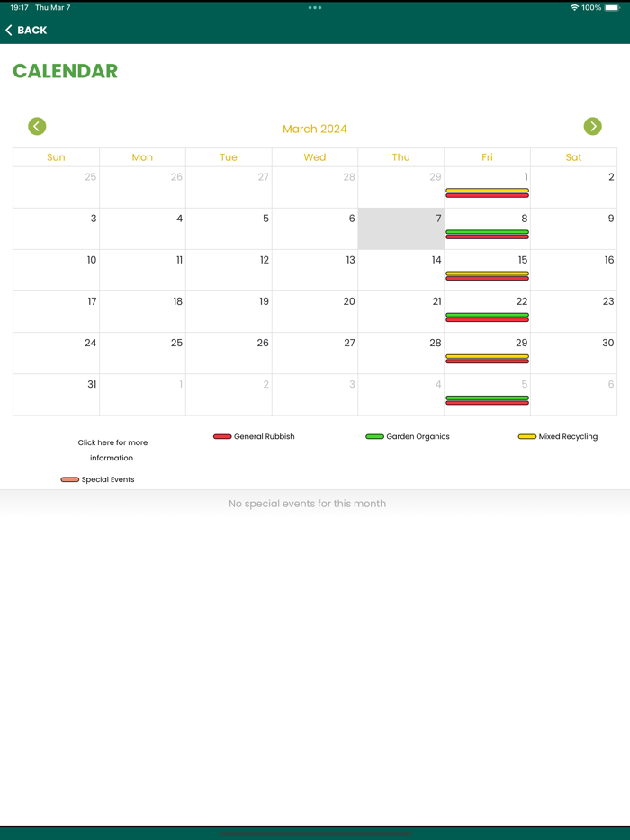This screenshot has height=840, width=630.
Task: Select Sunday March 31 cell
Action: (57, 395)
